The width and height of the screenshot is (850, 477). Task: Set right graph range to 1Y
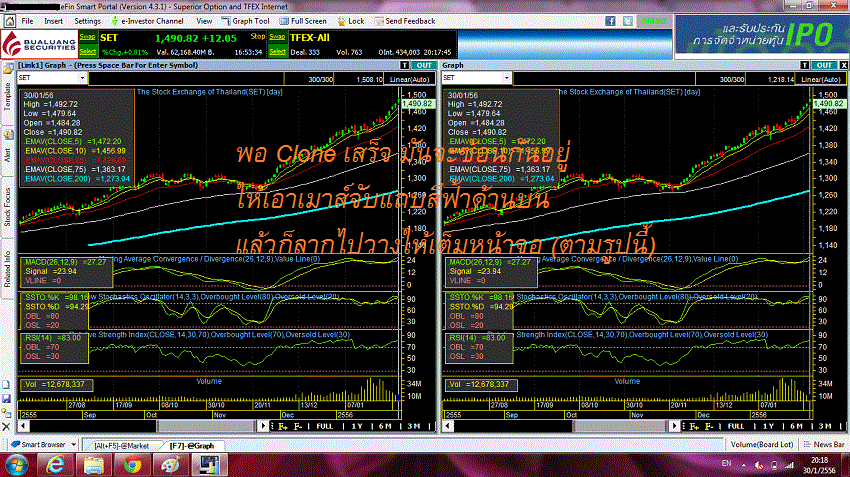[x=768, y=427]
